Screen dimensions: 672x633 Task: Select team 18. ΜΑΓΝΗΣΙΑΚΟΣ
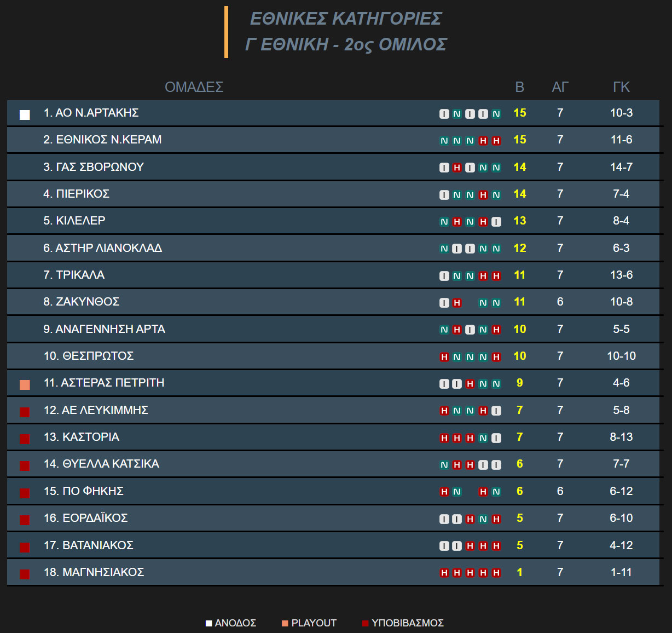pos(94,572)
